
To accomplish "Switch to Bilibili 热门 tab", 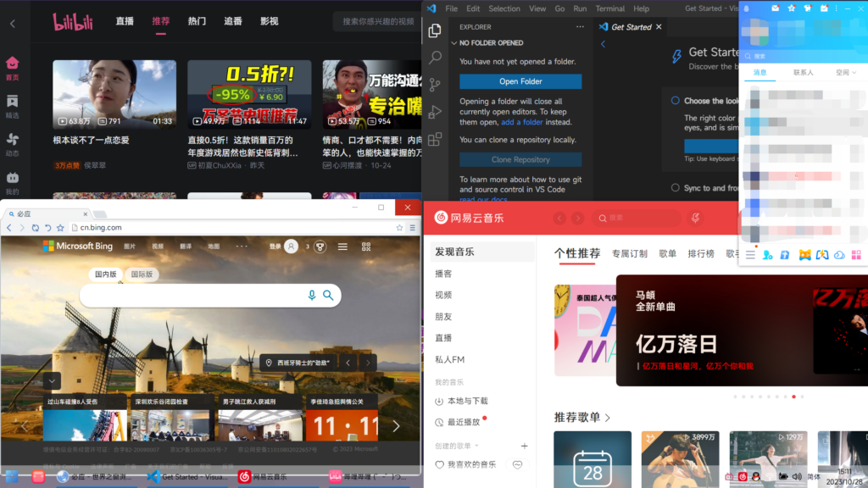I will [197, 21].
